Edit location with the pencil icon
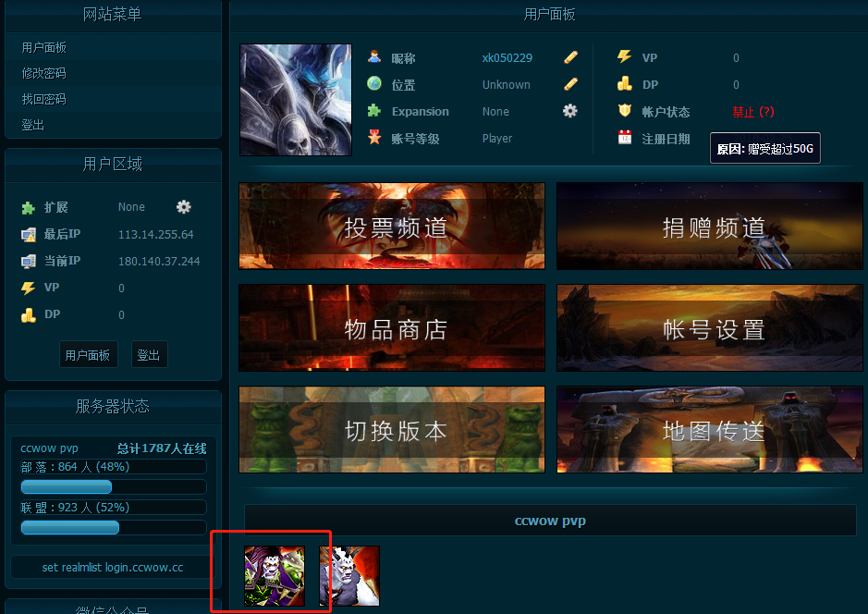Viewport: 868px width, 614px height. tap(570, 83)
